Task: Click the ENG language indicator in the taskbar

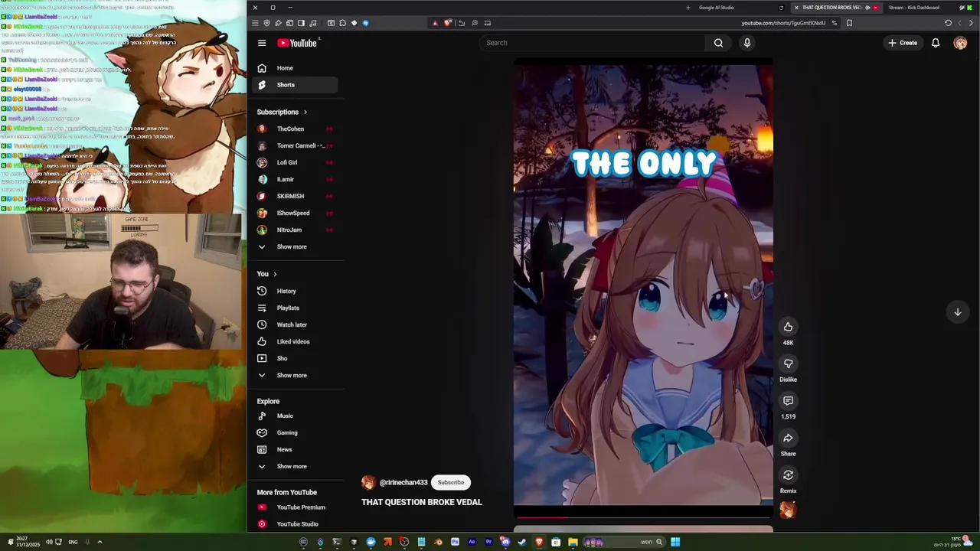Action: pos(73,542)
